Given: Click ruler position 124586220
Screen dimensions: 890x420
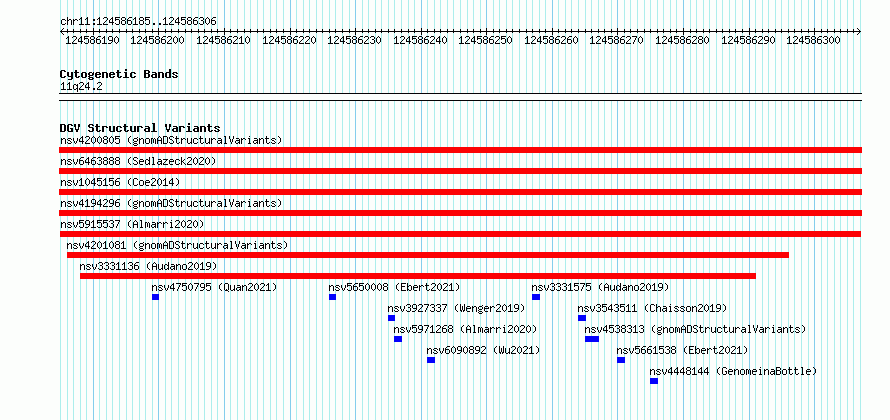Looking at the screenshot, I should [x=289, y=40].
